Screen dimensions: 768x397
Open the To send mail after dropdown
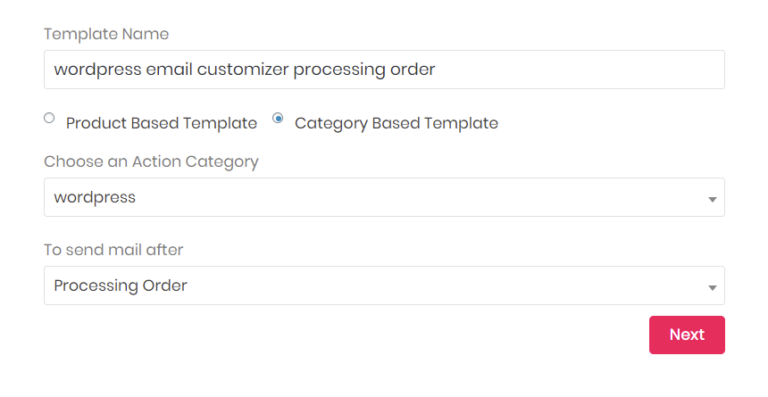tap(384, 285)
